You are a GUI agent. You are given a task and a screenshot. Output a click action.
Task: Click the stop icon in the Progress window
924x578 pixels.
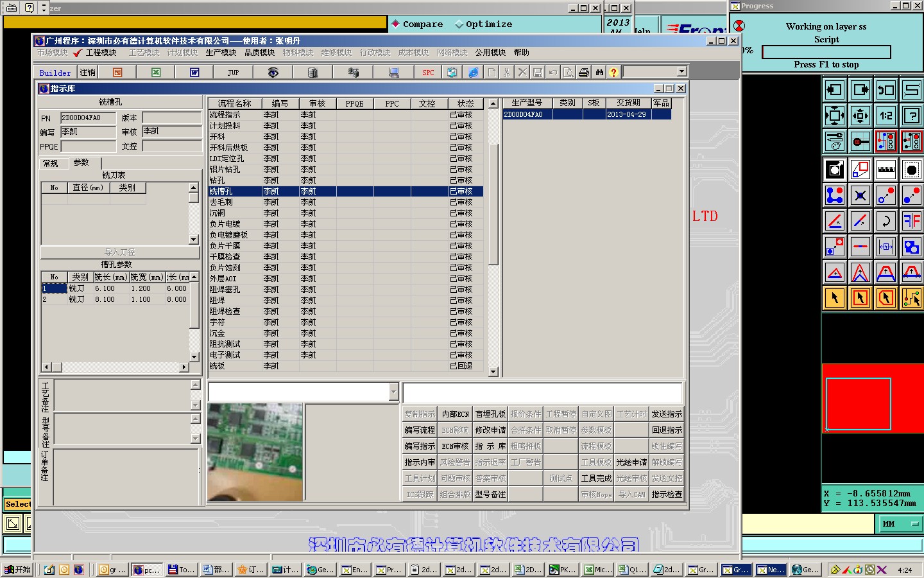(739, 26)
